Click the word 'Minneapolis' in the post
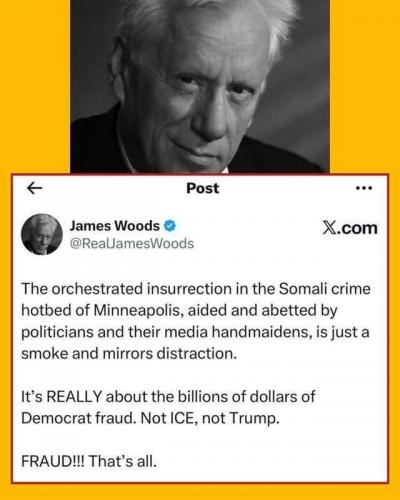The width and height of the screenshot is (400, 500). pos(138,310)
